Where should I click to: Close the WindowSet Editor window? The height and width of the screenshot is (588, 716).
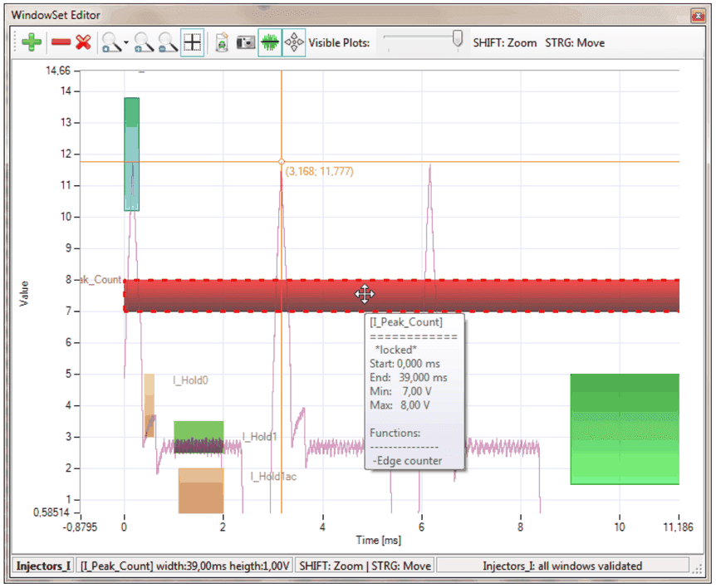(697, 16)
